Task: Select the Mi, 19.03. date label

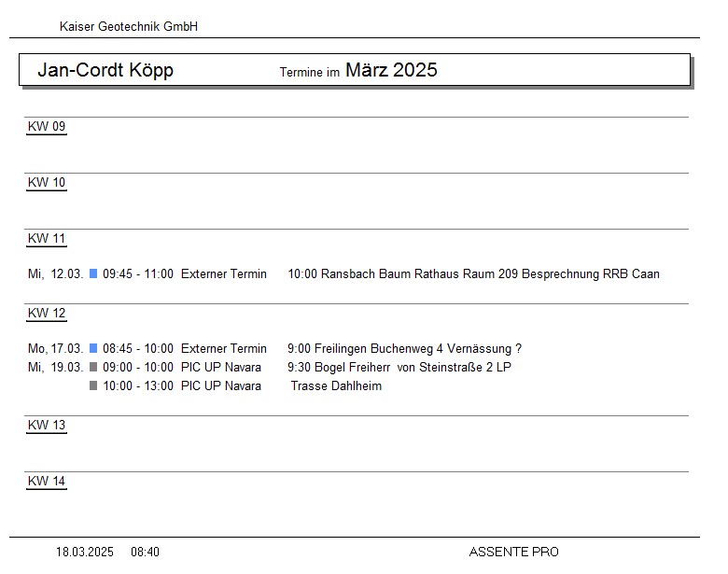Action: click(x=56, y=368)
